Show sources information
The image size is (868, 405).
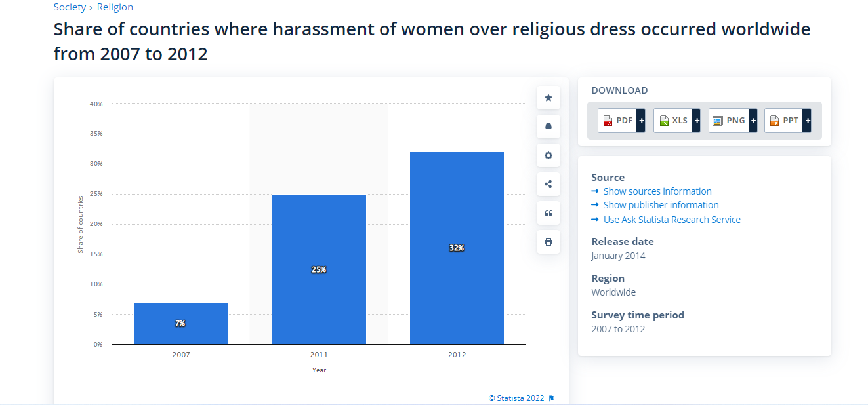point(657,191)
